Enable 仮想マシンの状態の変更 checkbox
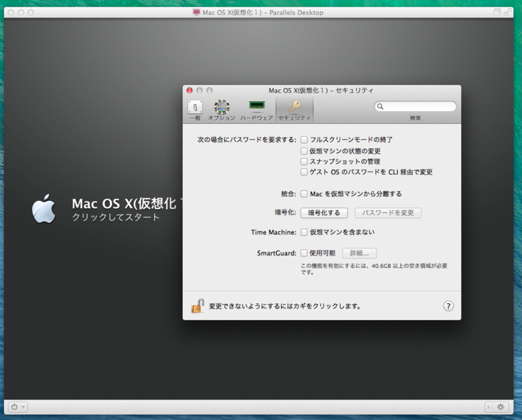 coord(304,151)
